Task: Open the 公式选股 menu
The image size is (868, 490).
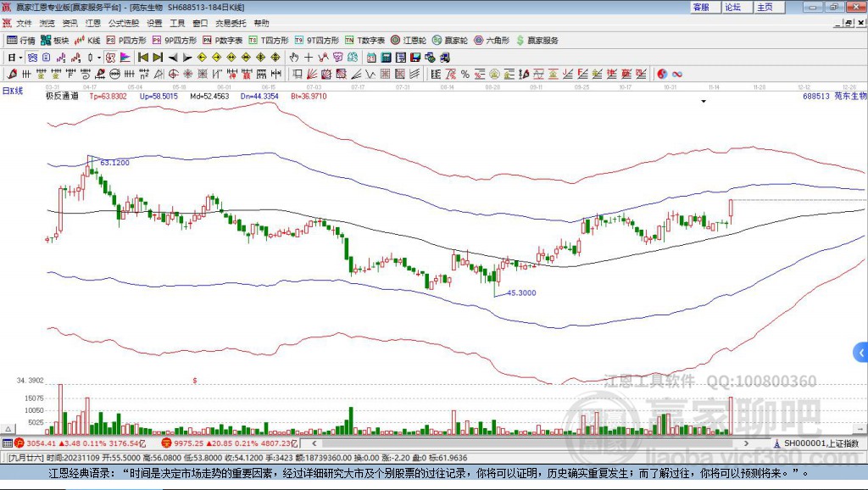Action: coord(124,23)
